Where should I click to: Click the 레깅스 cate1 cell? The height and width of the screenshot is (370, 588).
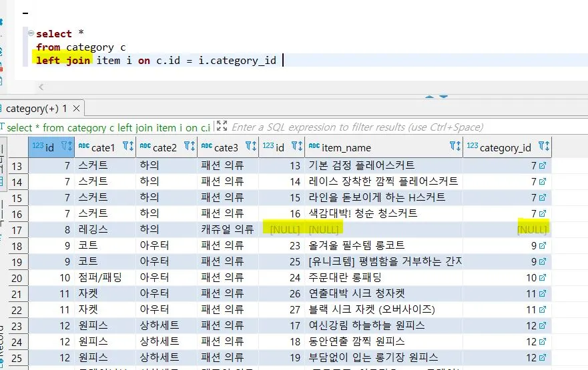tap(105, 229)
